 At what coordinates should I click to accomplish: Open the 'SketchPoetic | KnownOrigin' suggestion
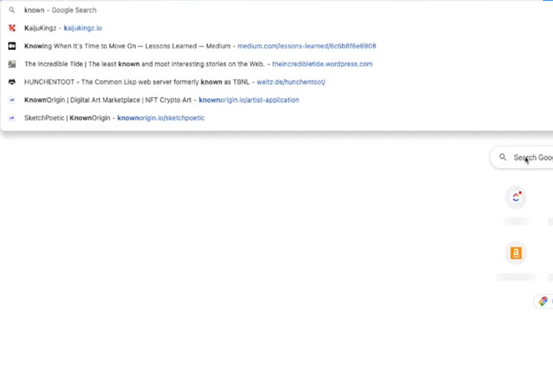(x=277, y=117)
